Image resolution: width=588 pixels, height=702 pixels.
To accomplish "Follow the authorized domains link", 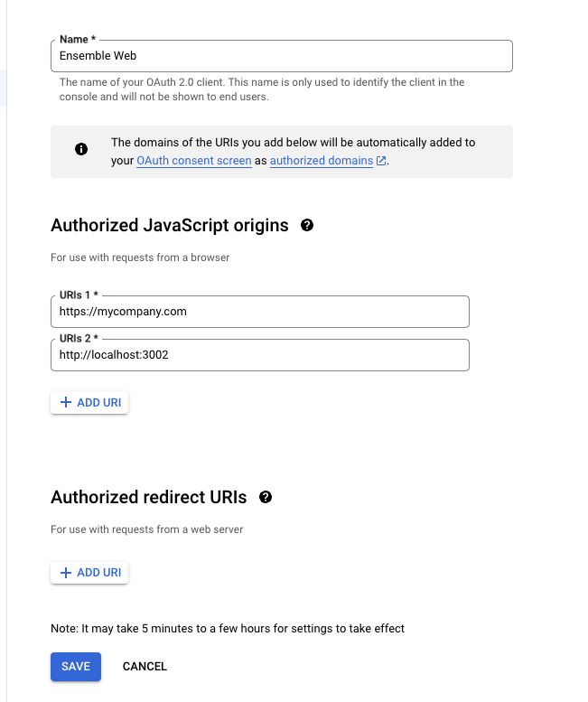I will (x=322, y=161).
